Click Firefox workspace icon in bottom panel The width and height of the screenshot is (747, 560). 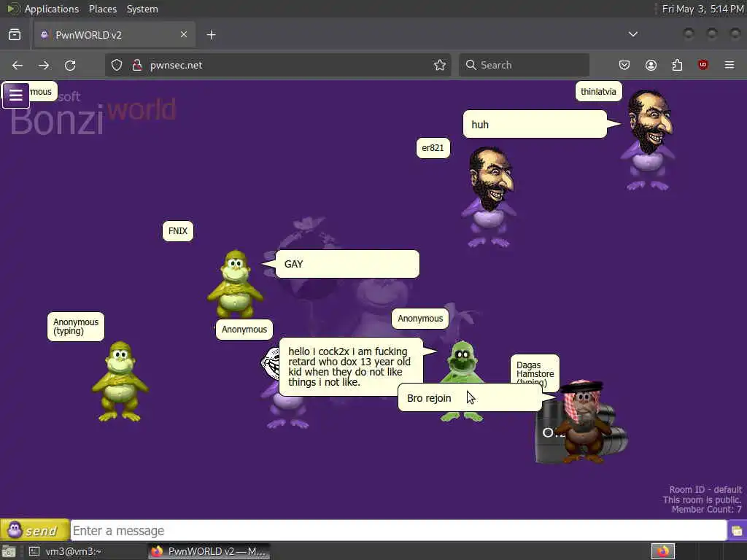tap(662, 551)
